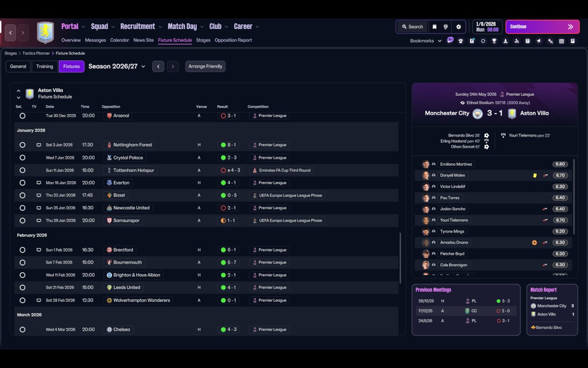Click Jadon Sancho's substitution arrows icon
588x368 pixels.
[x=545, y=209]
